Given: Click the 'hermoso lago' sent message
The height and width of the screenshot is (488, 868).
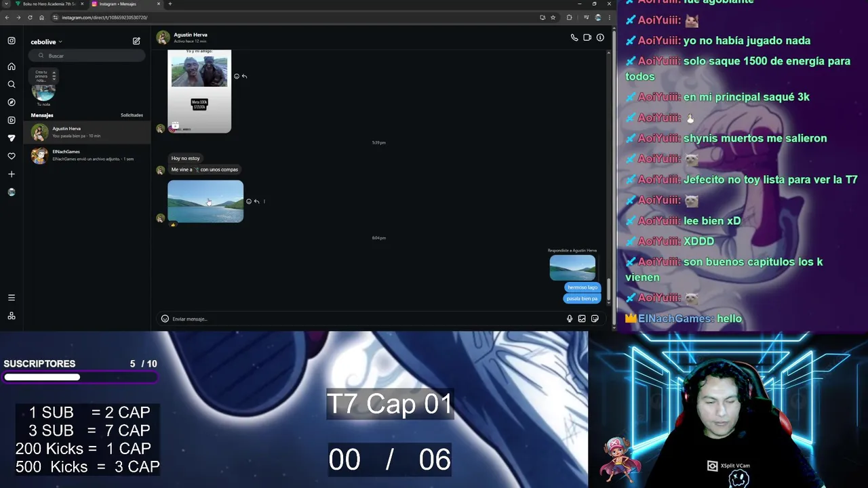Looking at the screenshot, I should (x=583, y=287).
